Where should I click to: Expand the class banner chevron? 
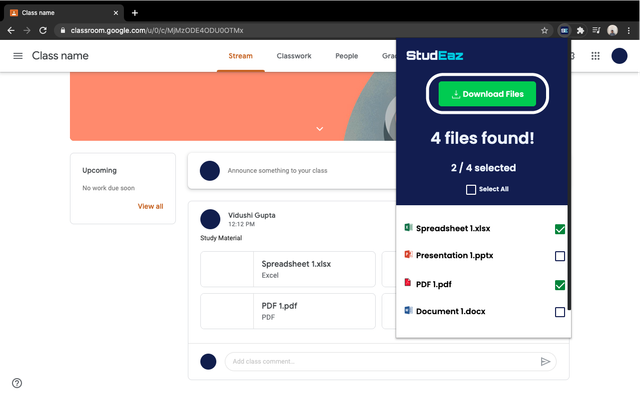[x=320, y=129]
